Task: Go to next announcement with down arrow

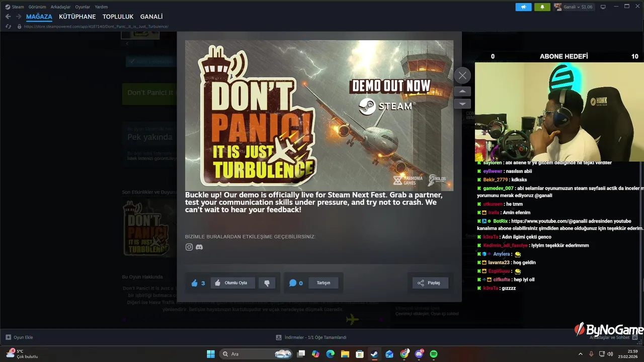Action: tap(462, 104)
